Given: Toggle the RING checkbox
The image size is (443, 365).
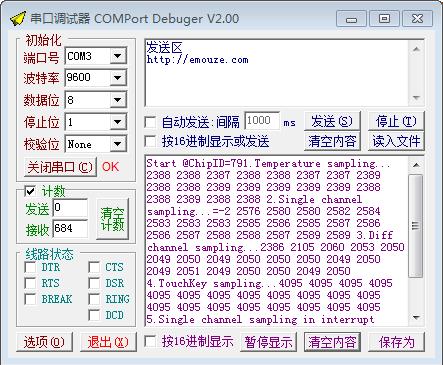Looking at the screenshot, I should click(x=94, y=299).
